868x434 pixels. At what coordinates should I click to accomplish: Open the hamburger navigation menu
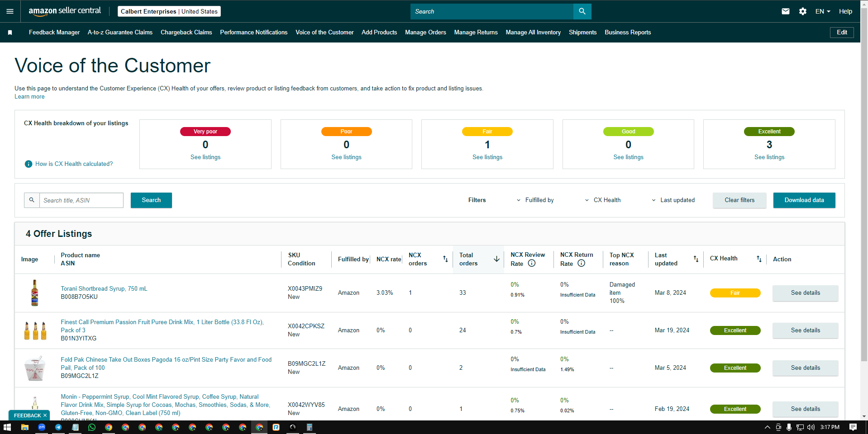pos(10,11)
